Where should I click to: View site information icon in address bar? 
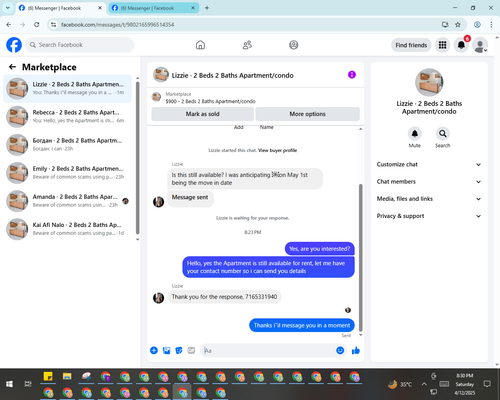[53, 25]
